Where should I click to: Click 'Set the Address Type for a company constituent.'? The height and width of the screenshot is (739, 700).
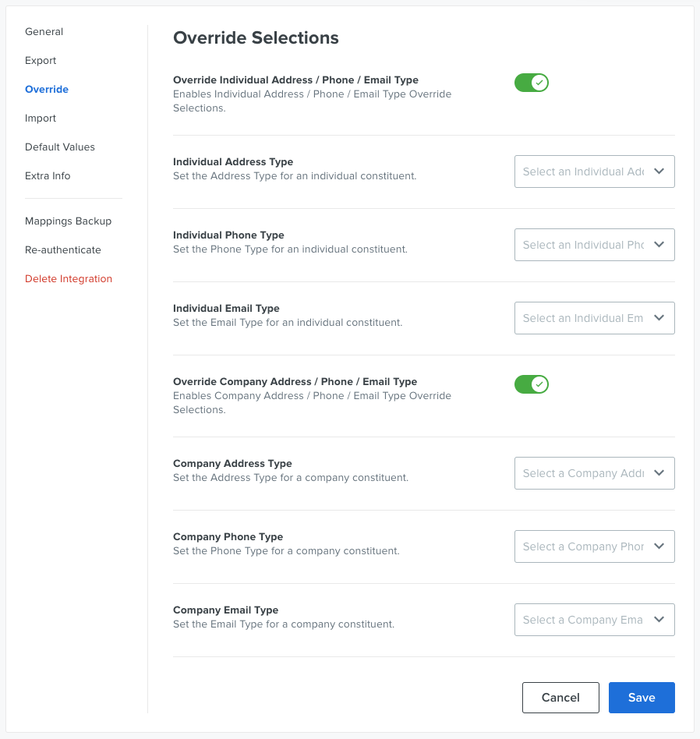point(291,477)
